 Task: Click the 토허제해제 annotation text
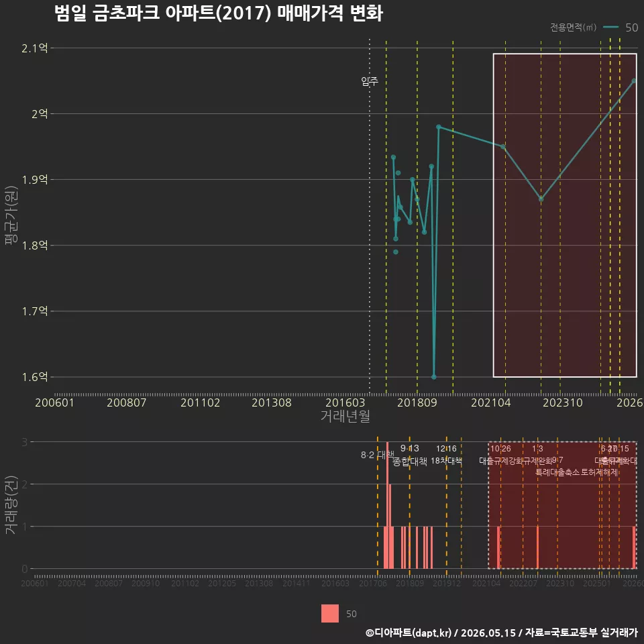click(x=600, y=472)
